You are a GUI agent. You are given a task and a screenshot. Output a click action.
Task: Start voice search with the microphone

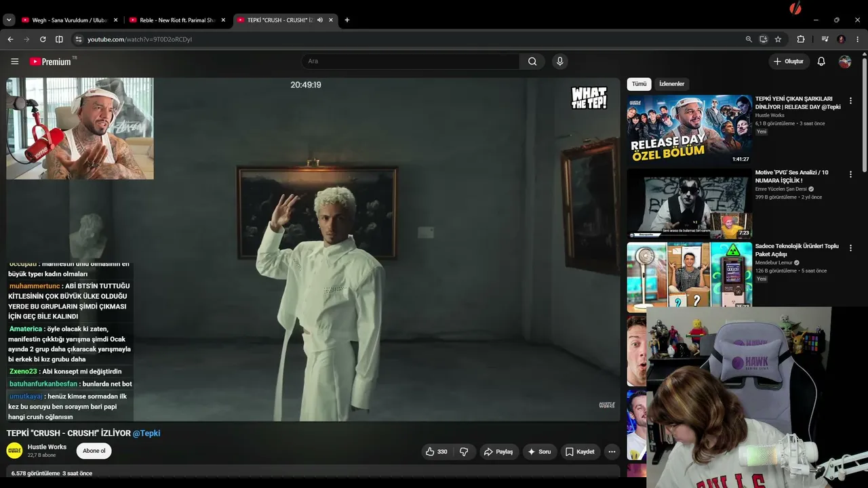[559, 62]
